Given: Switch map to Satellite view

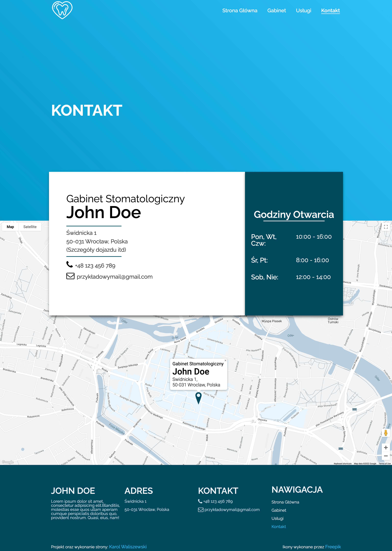Looking at the screenshot, I should [x=30, y=227].
